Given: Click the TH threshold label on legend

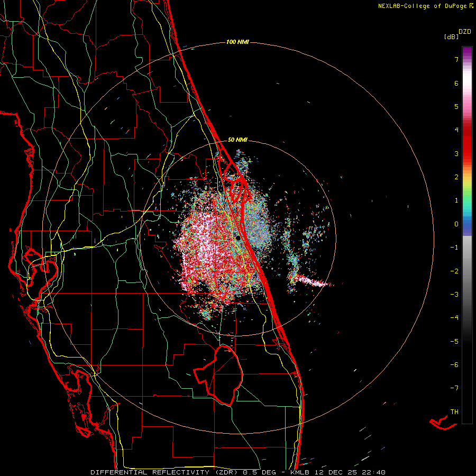Looking at the screenshot, I should coord(454,412).
